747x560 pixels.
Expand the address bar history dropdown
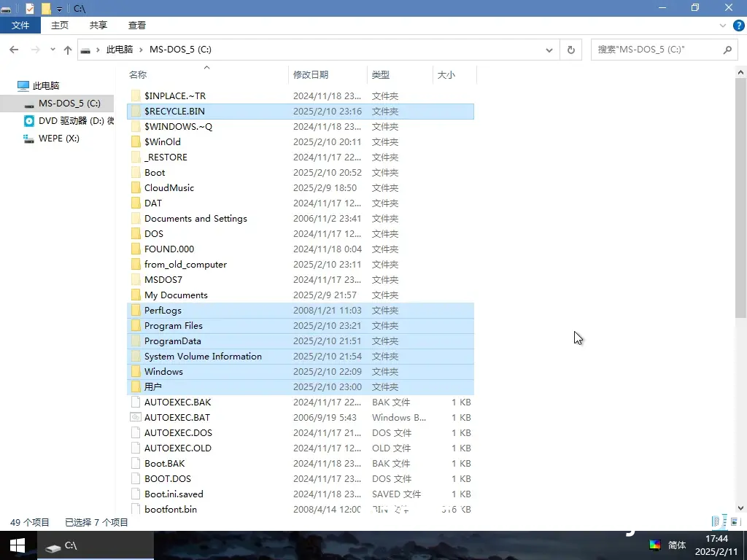(549, 50)
